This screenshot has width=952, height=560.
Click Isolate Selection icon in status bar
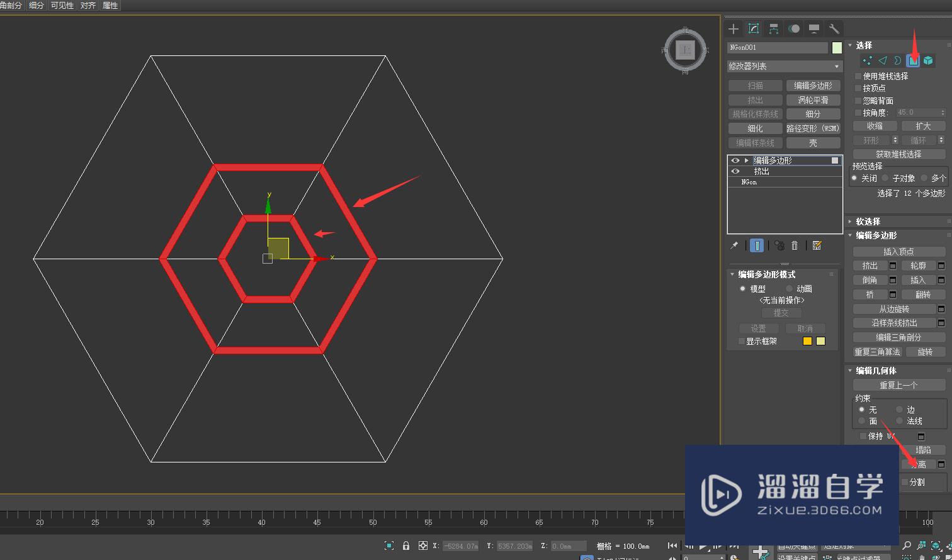[389, 546]
